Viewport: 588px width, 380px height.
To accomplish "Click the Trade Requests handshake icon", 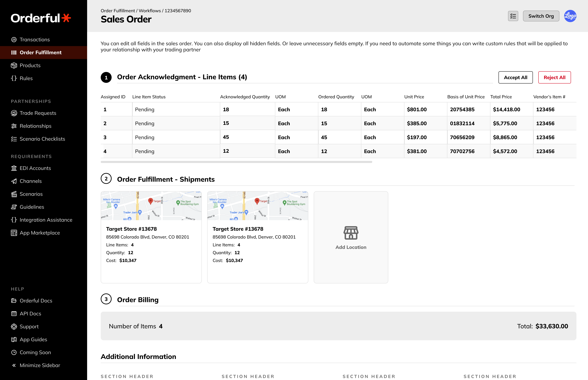I will 14,113.
